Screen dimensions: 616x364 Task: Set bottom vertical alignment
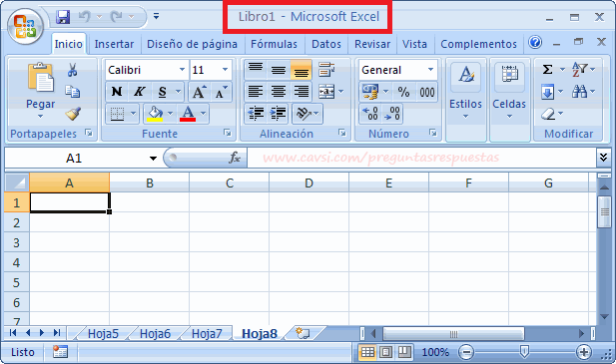(x=301, y=70)
